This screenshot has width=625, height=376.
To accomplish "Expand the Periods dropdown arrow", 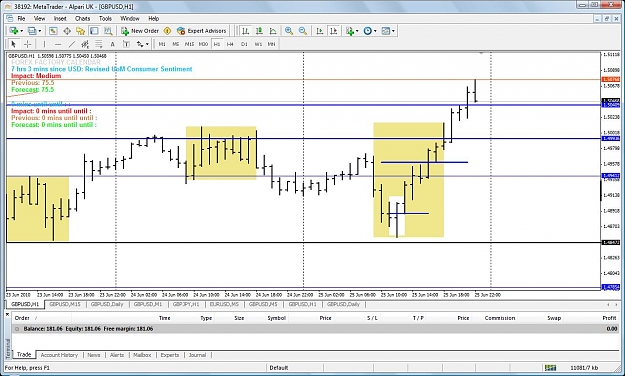I will 375,31.
